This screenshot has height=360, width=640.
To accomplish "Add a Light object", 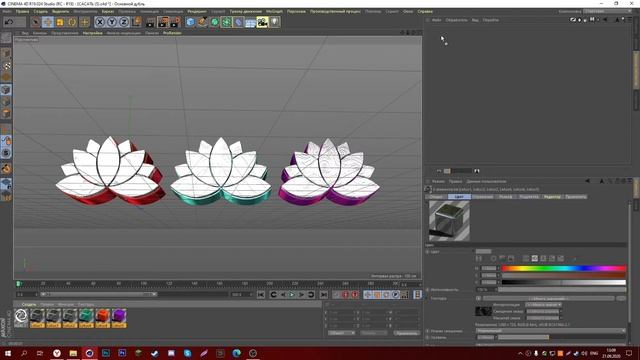I will [275, 22].
